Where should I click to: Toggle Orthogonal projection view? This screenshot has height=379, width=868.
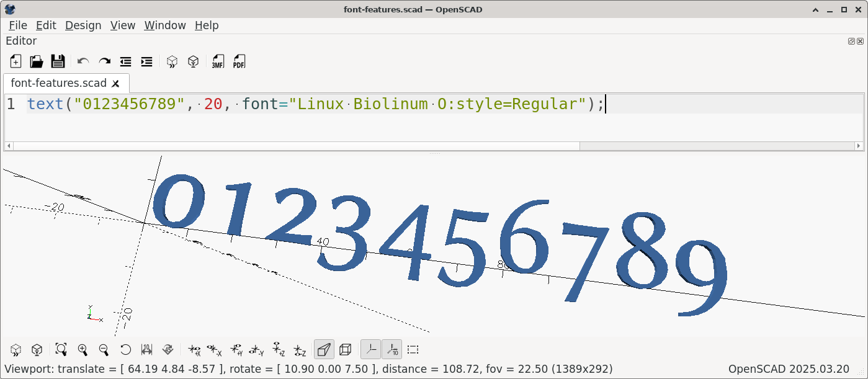[x=346, y=349]
